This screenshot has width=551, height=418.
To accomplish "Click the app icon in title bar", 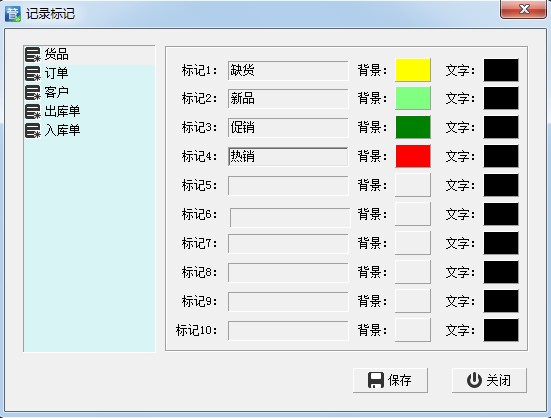I will (13, 14).
